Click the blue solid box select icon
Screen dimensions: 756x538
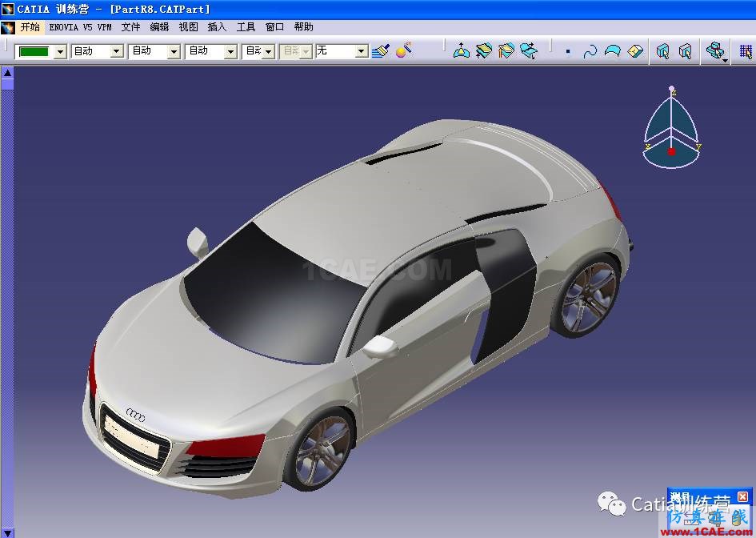pos(663,51)
